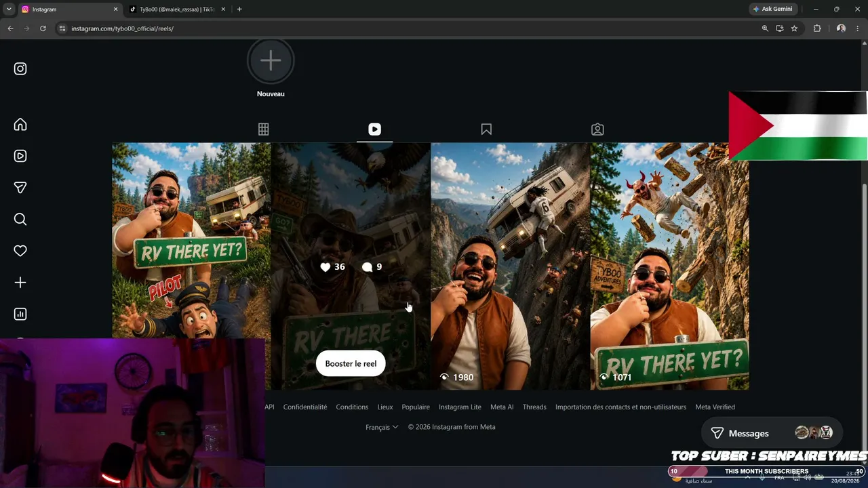Open Importation des contacts et non-utilisateurs link
Viewport: 868px width, 488px height.
point(620,407)
